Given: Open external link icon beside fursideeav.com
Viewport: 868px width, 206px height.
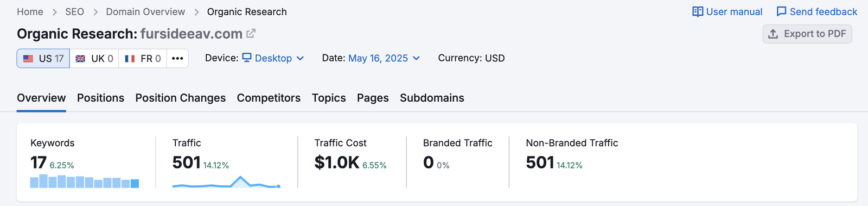Looking at the screenshot, I should (x=251, y=34).
